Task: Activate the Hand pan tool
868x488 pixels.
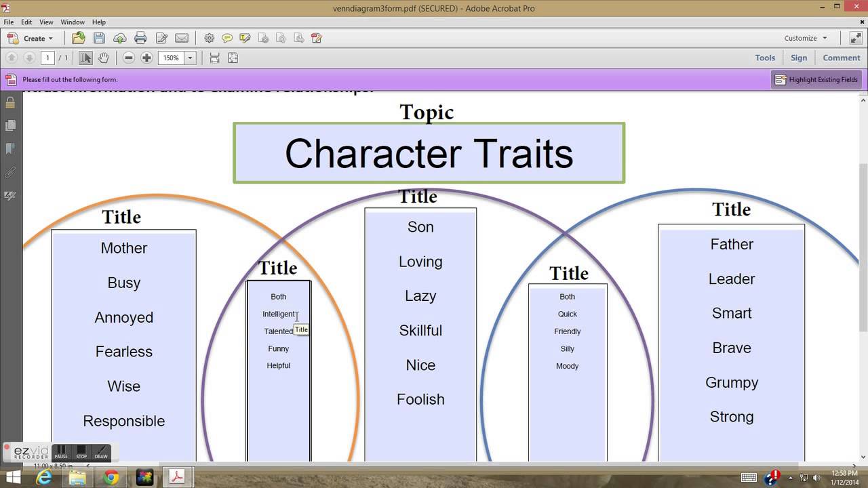Action: point(103,58)
